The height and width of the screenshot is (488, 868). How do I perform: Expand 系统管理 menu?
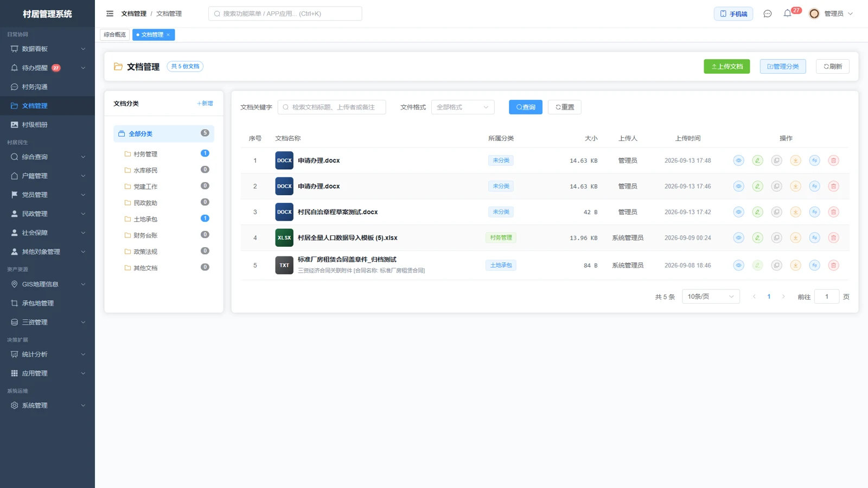[x=47, y=406]
